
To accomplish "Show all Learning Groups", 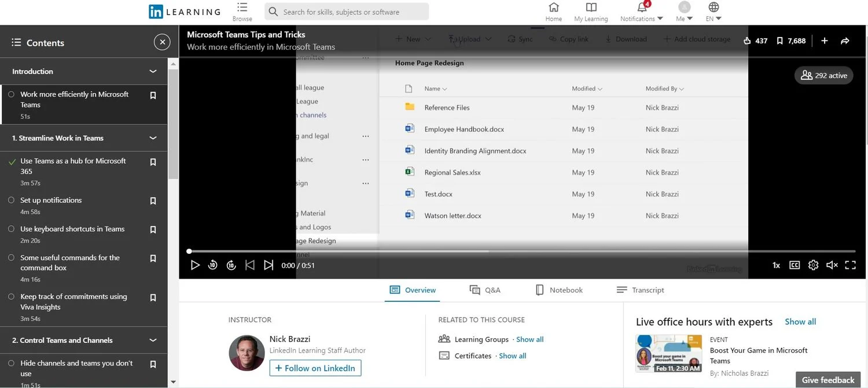I will tap(530, 339).
